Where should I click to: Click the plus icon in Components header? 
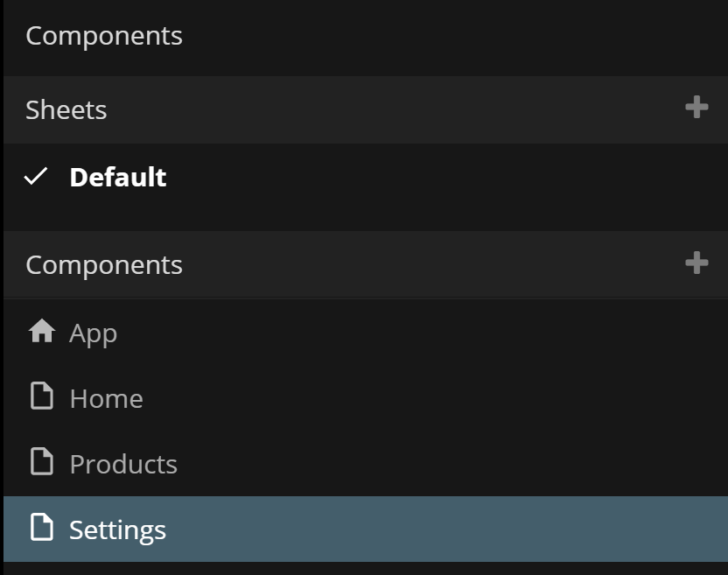(x=696, y=263)
